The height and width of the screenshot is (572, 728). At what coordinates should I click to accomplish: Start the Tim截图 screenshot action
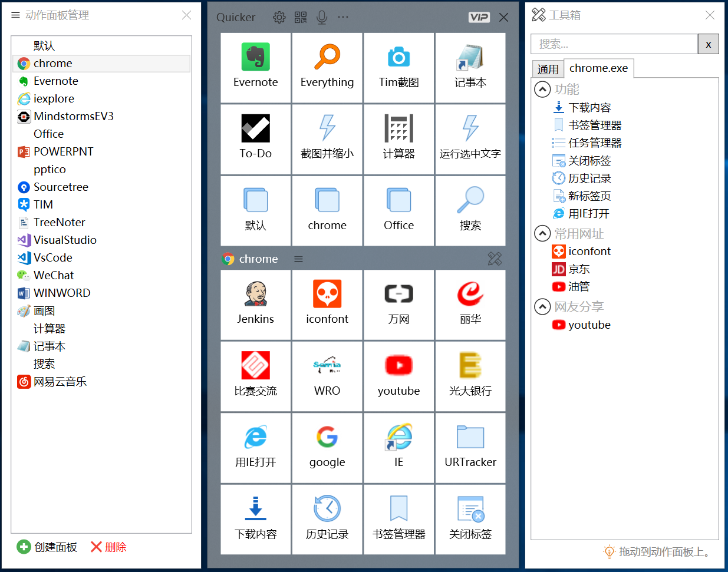click(398, 68)
